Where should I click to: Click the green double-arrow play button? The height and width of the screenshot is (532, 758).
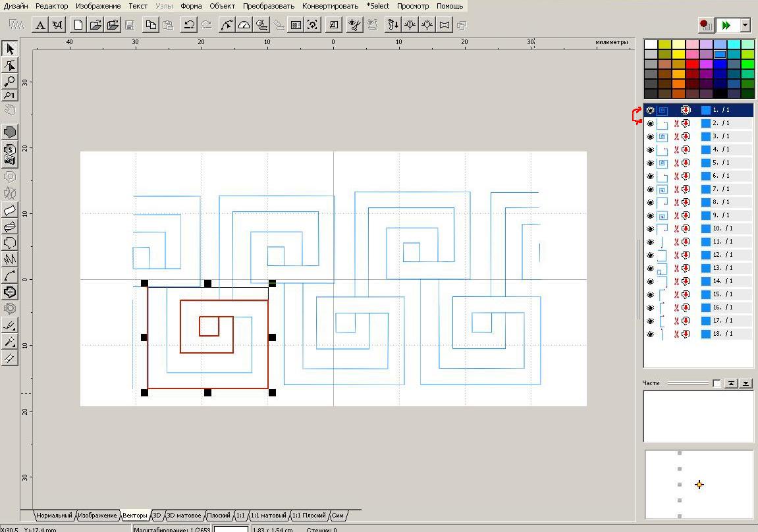(726, 25)
